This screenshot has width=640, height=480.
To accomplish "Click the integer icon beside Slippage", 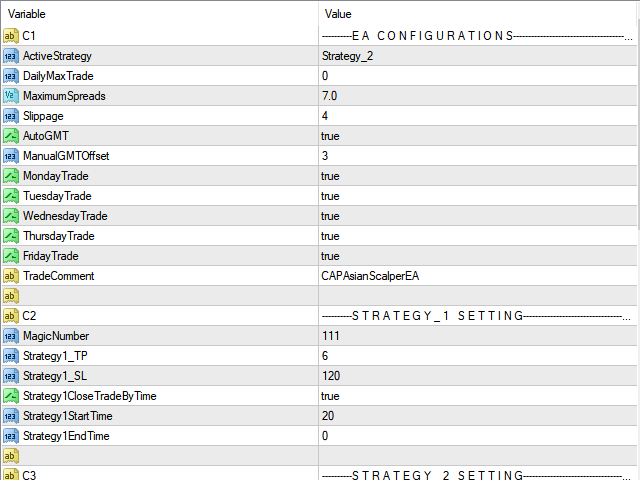I will pos(11,116).
